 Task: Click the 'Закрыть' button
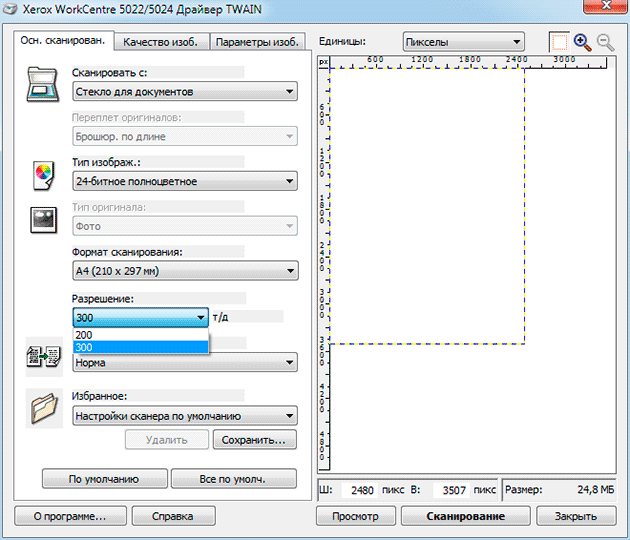click(x=576, y=516)
